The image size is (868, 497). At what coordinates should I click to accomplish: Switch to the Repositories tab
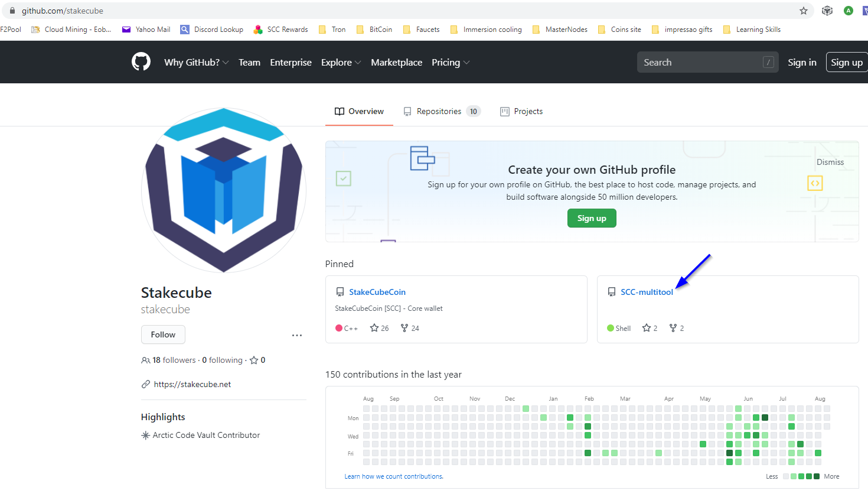442,111
